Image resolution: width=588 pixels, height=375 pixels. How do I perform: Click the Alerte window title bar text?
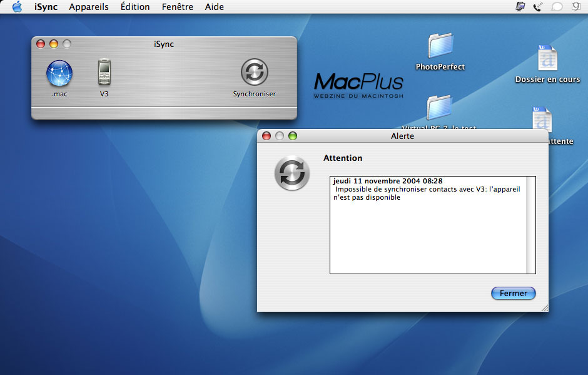[x=402, y=136]
